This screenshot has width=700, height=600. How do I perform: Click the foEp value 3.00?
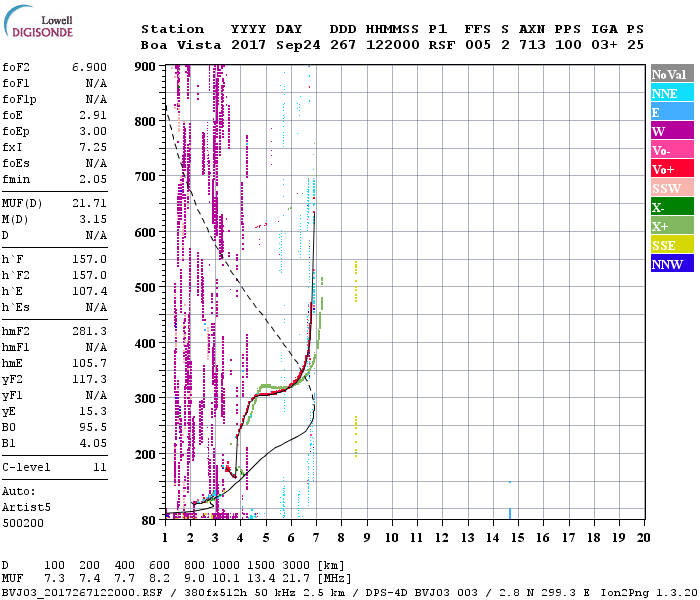click(x=93, y=131)
